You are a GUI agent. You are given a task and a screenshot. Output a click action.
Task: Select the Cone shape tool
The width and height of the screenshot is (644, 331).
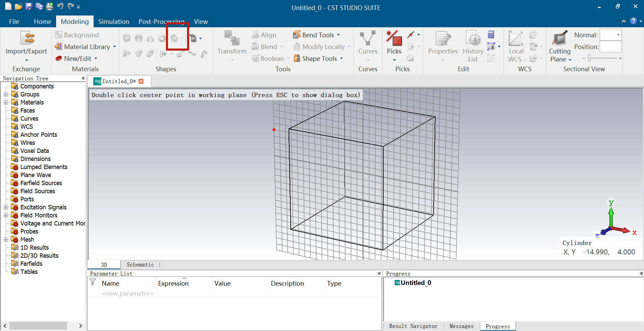150,38
